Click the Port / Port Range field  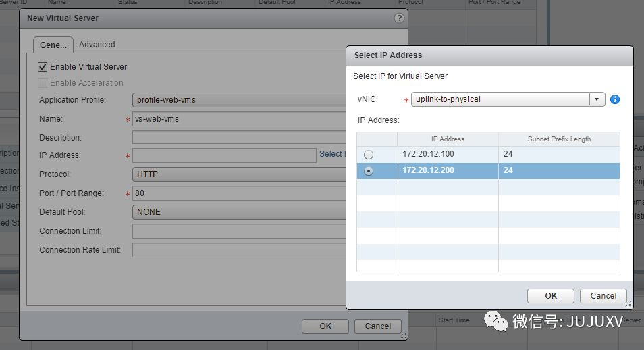click(x=239, y=193)
